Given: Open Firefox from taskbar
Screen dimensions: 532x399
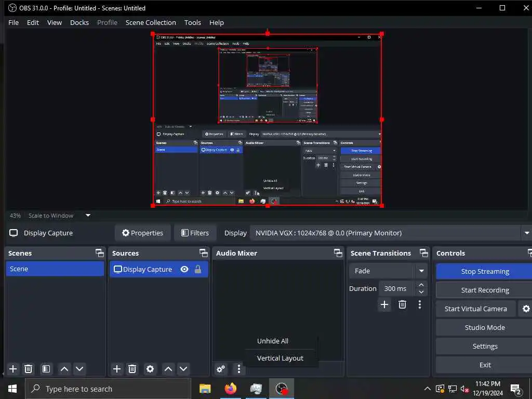Looking at the screenshot, I should tap(231, 389).
